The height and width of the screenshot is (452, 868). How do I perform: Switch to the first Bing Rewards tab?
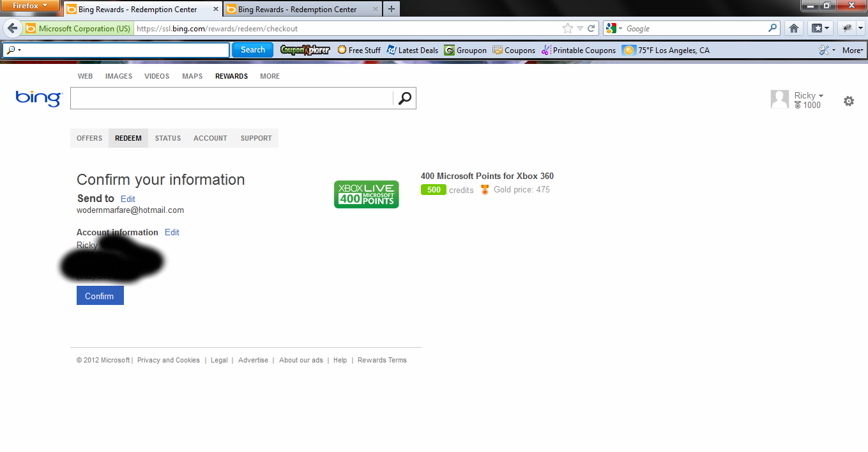[x=137, y=10]
